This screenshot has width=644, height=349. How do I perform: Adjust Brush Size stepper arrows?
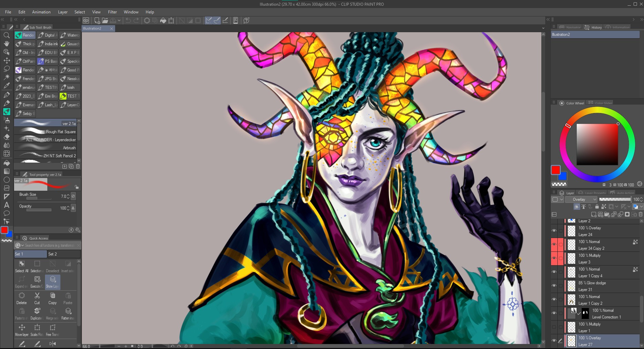[68, 196]
